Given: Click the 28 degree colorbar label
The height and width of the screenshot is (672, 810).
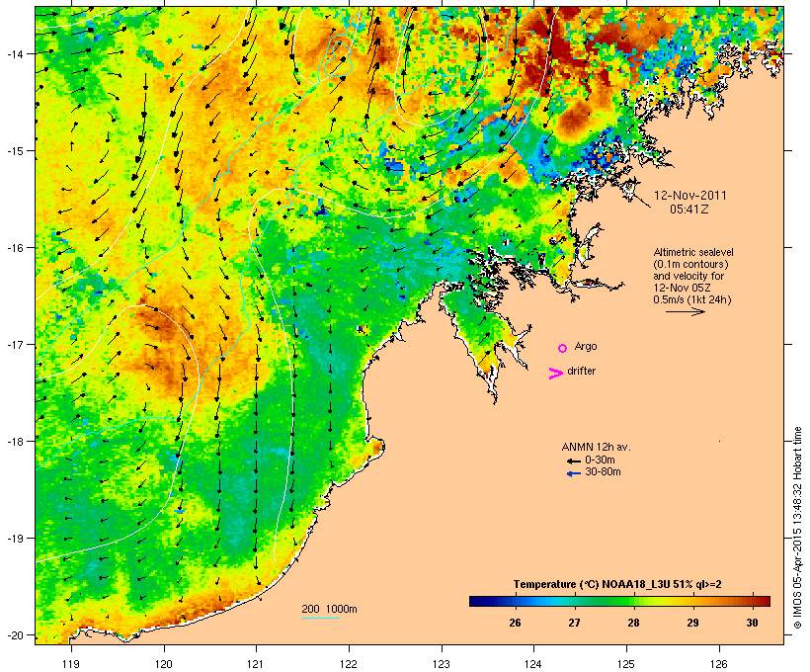Looking at the screenshot, I should coord(634,623).
